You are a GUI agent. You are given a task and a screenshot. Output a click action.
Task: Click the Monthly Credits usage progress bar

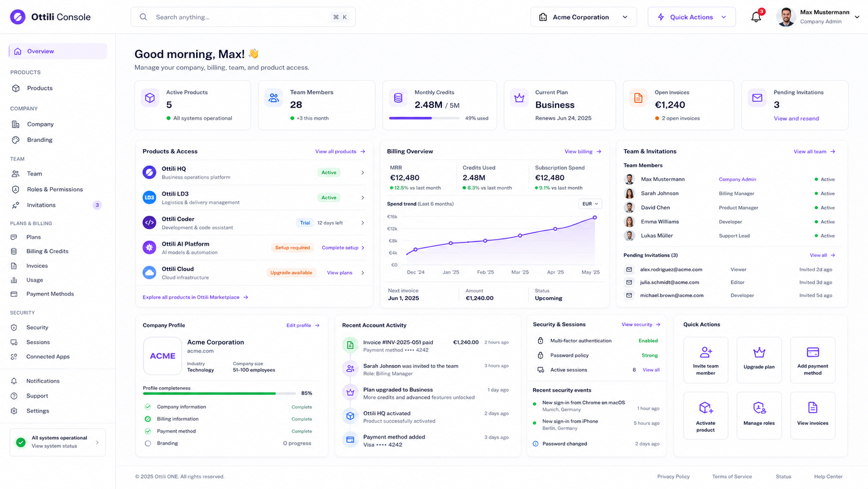coord(424,118)
